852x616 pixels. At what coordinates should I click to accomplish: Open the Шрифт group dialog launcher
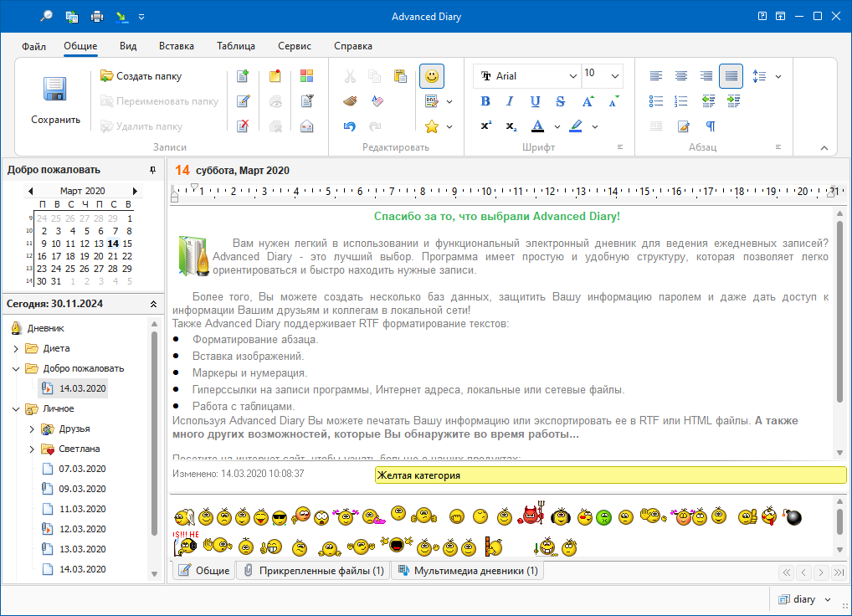(x=620, y=147)
